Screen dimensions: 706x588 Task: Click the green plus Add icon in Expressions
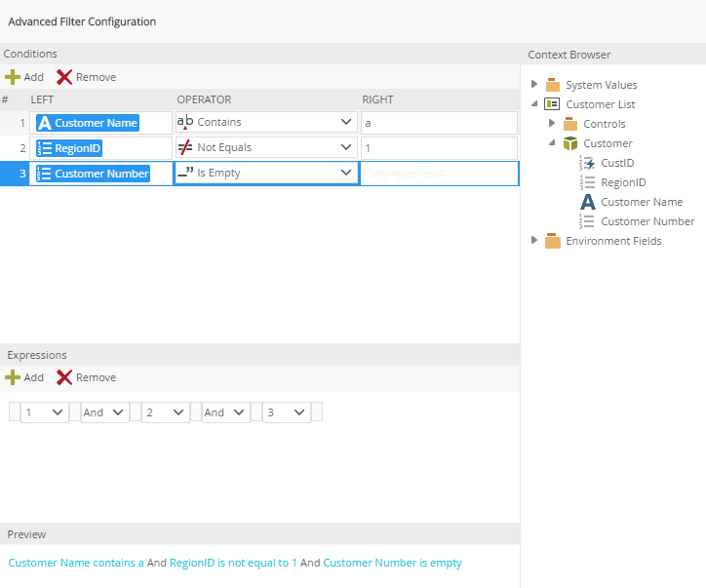(13, 377)
